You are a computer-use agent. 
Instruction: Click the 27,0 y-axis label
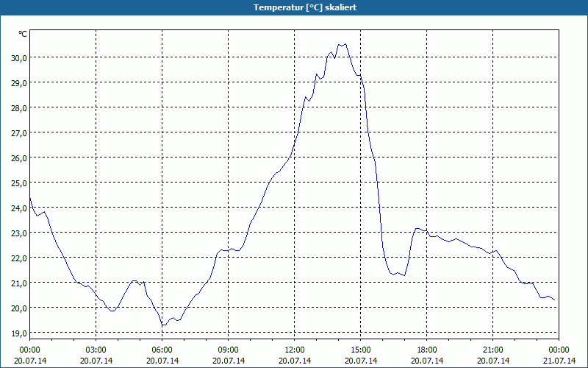pos(19,132)
